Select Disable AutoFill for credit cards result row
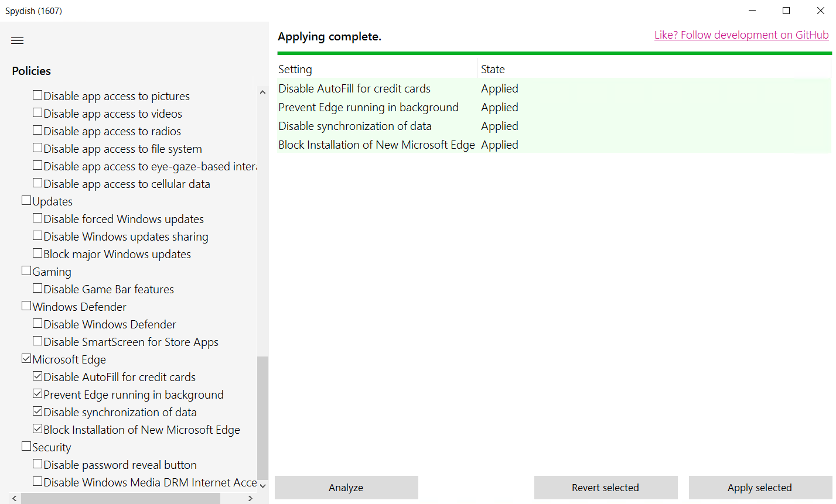 tap(554, 88)
